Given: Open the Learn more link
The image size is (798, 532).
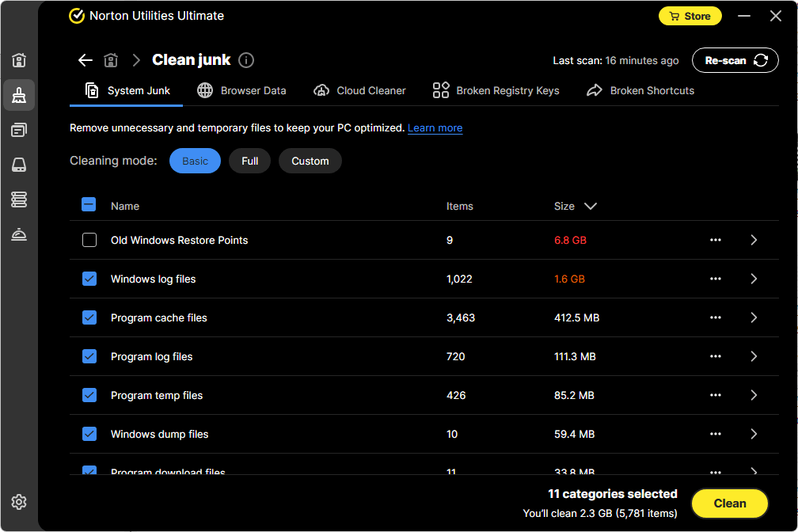Looking at the screenshot, I should coord(435,127).
